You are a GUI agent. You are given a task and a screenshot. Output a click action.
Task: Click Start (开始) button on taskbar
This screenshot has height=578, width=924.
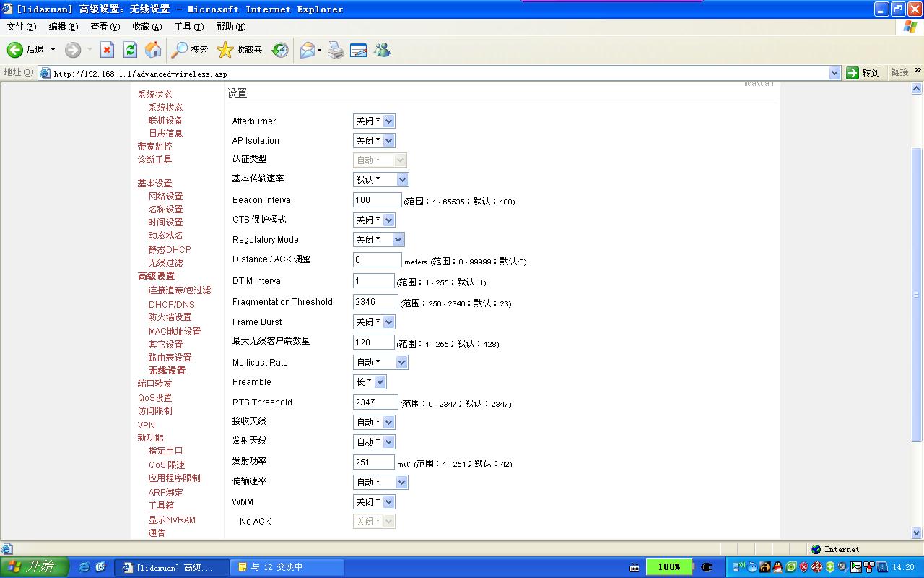pos(34,567)
